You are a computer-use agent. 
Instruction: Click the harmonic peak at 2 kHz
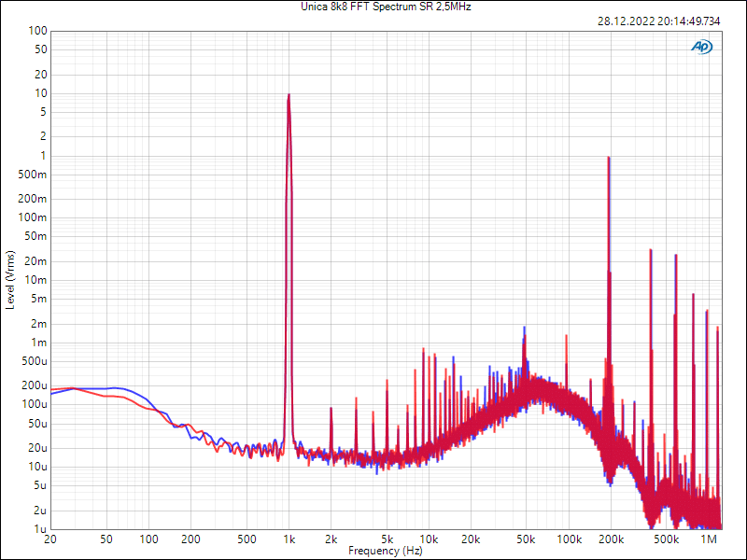point(331,409)
